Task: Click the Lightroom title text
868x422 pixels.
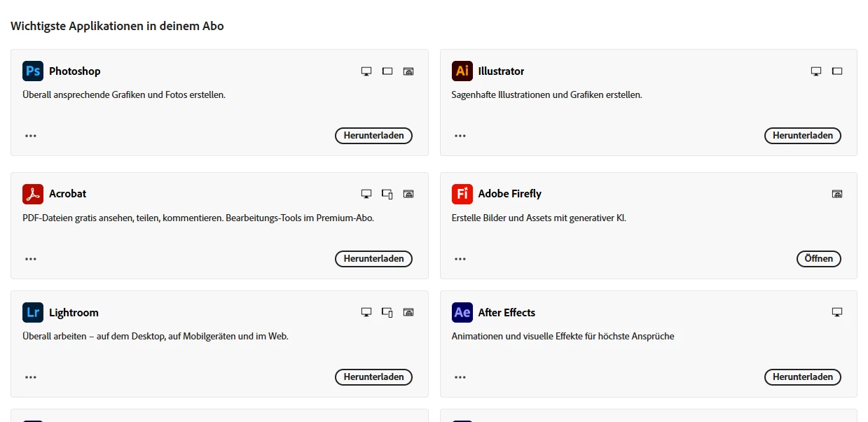Action: click(74, 313)
